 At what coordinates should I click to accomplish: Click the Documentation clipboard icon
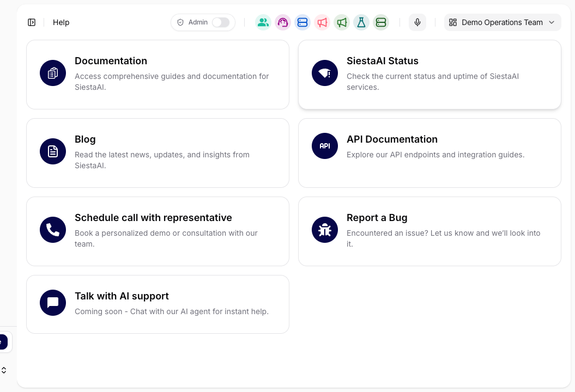pos(53,73)
